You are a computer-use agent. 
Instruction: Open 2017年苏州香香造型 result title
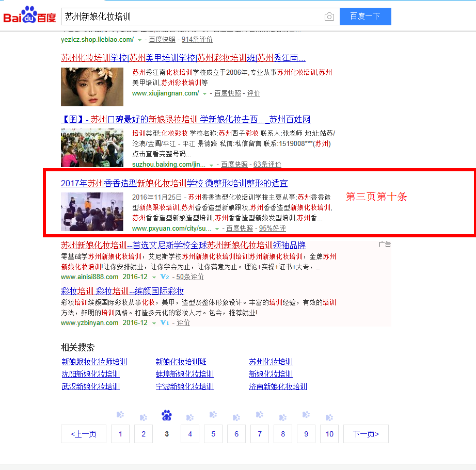pos(174,183)
